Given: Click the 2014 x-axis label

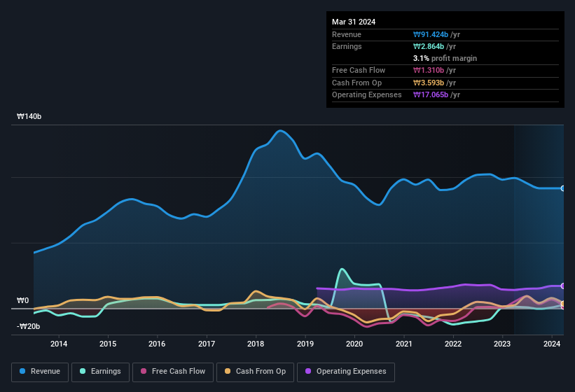Looking at the screenshot, I should click(59, 344).
